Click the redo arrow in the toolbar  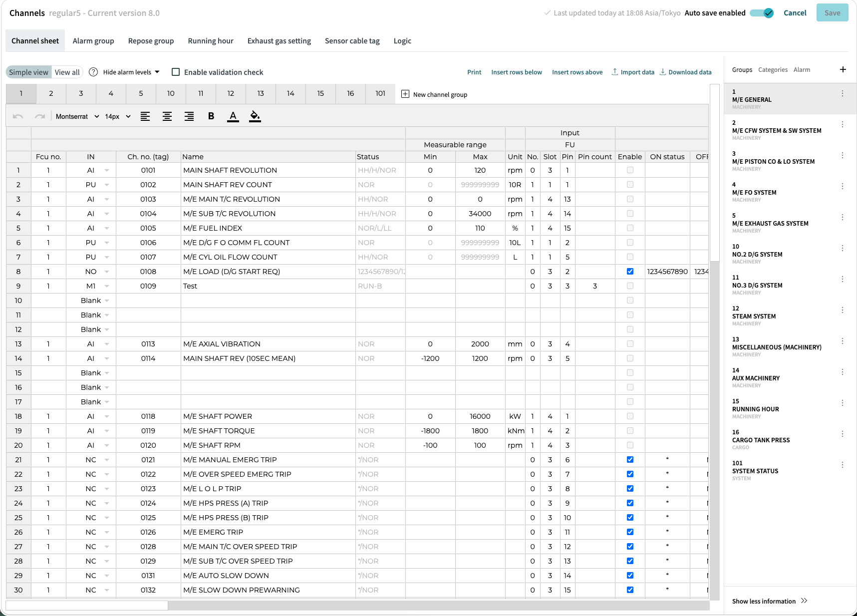coord(40,116)
